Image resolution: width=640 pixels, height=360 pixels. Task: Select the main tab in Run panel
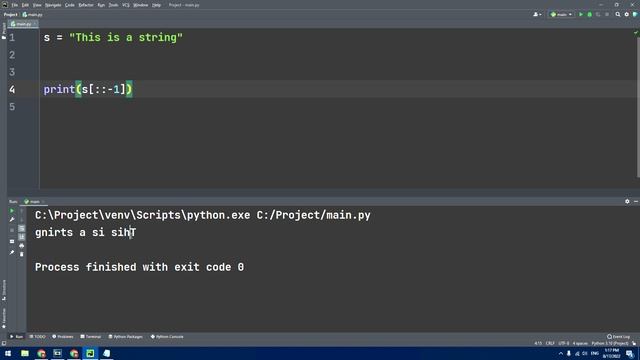tap(33, 201)
